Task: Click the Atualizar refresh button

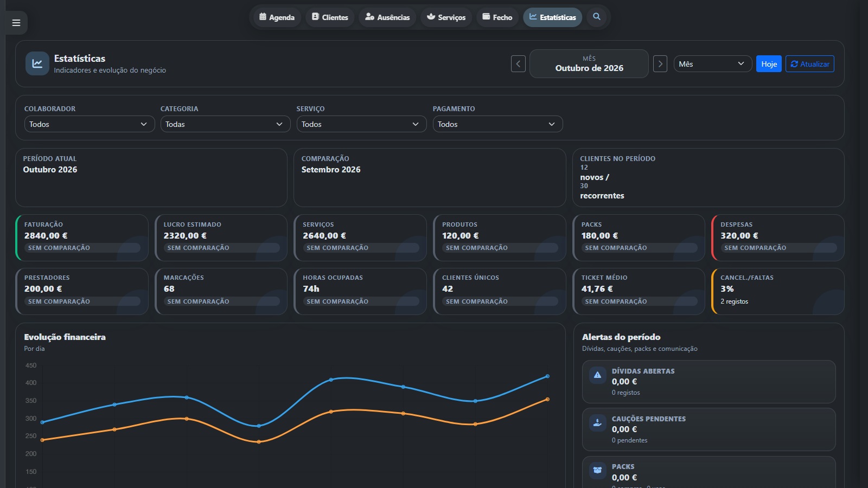Action: coord(810,64)
